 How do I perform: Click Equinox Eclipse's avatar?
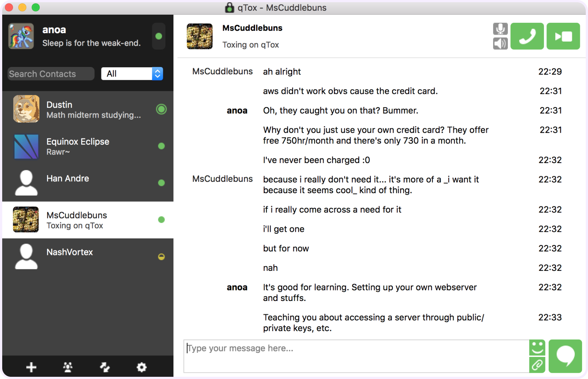point(26,146)
